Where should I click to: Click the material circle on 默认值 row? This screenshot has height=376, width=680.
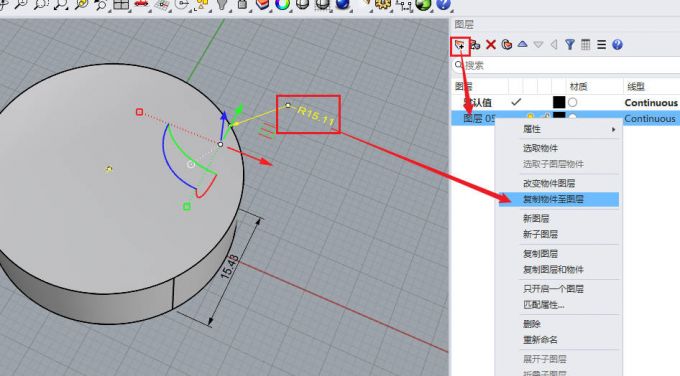[x=572, y=102]
